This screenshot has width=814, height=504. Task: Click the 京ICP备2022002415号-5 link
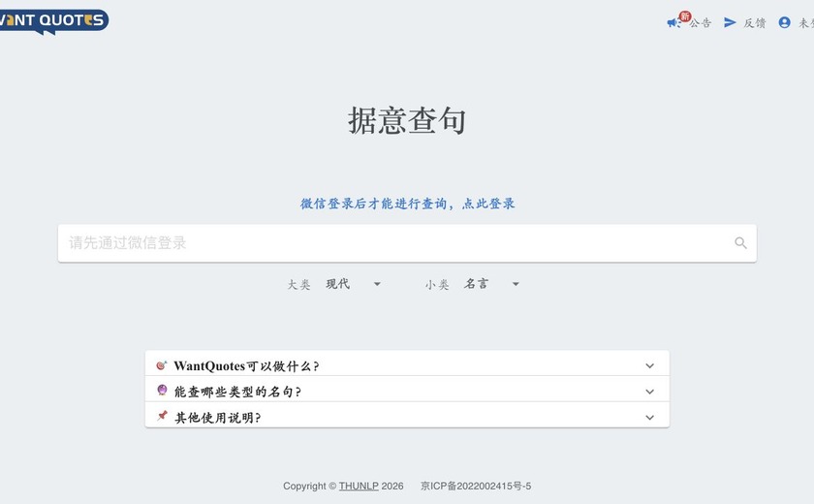point(476,486)
